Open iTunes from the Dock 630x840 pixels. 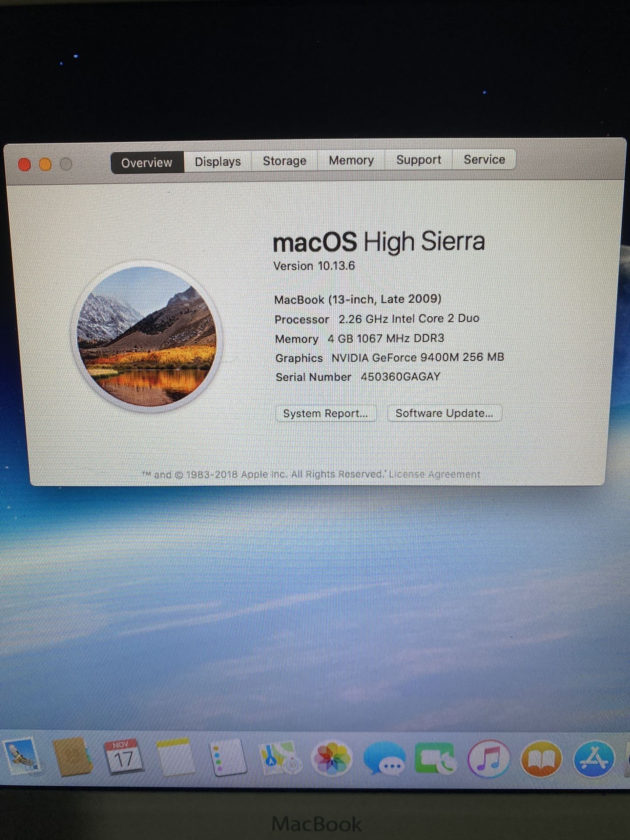coord(489,759)
